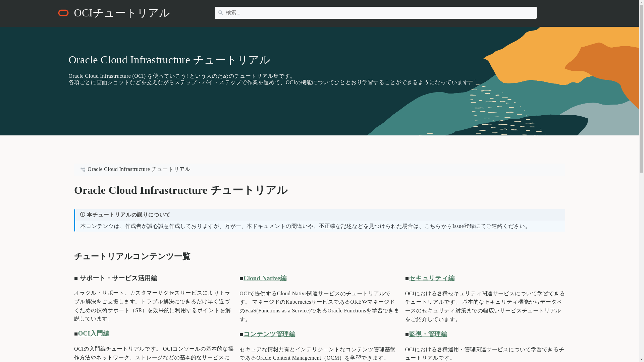The height and width of the screenshot is (362, 644).
Task: Open the Cloud Native編 link
Action: [265, 278]
